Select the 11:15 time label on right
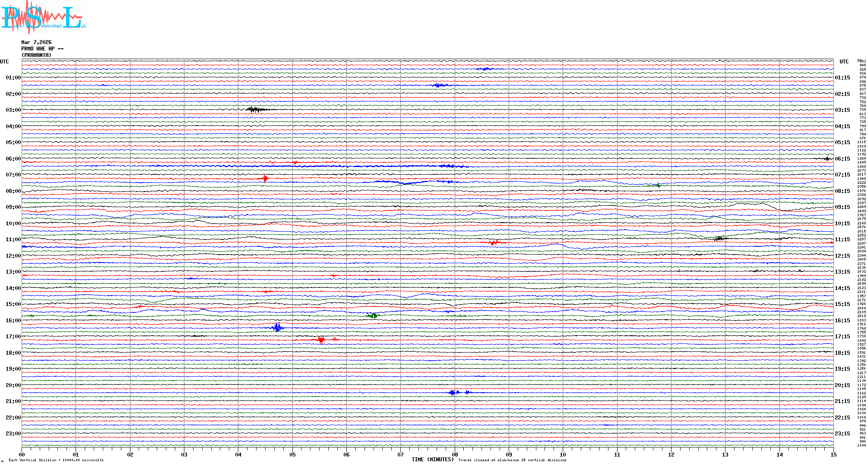Screen dimensions: 868x466 842,239
